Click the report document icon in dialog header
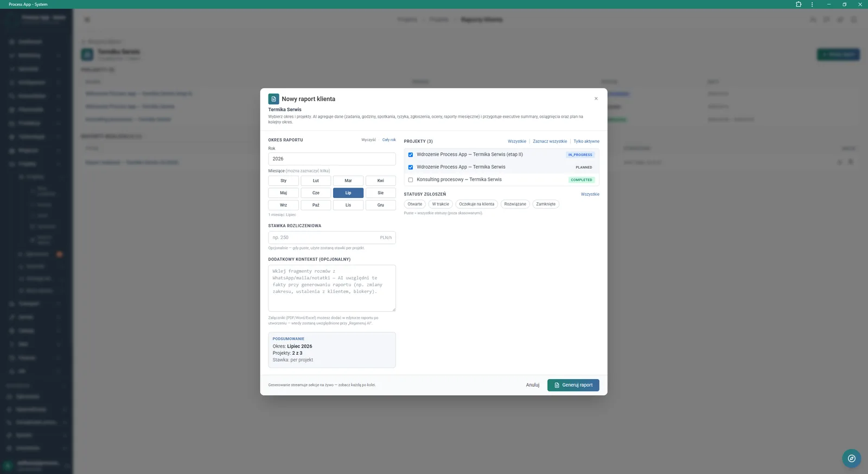Image resolution: width=868 pixels, height=474 pixels. click(273, 99)
